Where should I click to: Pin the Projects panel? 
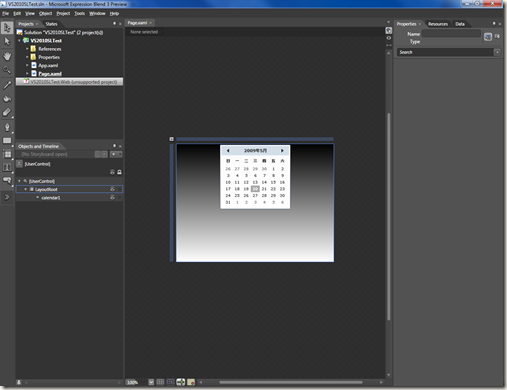point(114,24)
